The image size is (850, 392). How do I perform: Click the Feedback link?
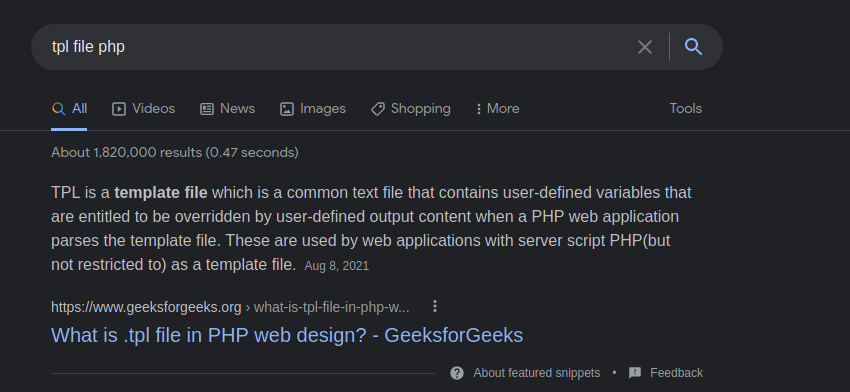[x=676, y=373]
